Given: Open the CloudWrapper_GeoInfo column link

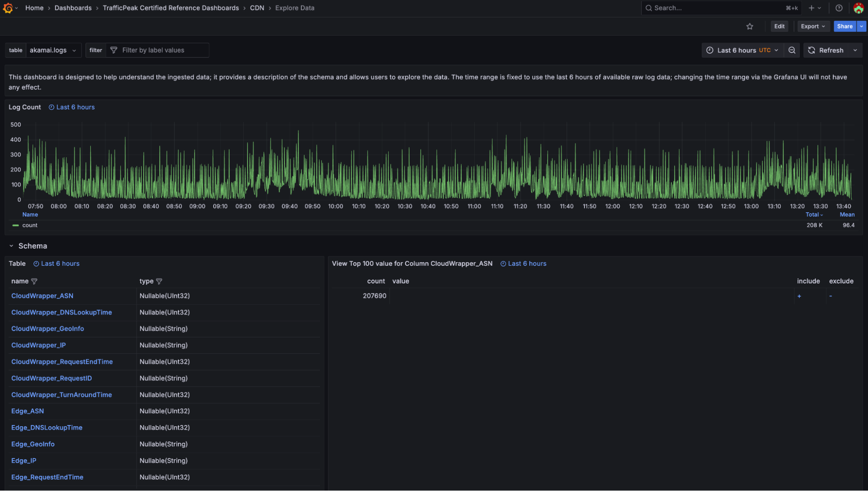Looking at the screenshot, I should (x=48, y=329).
